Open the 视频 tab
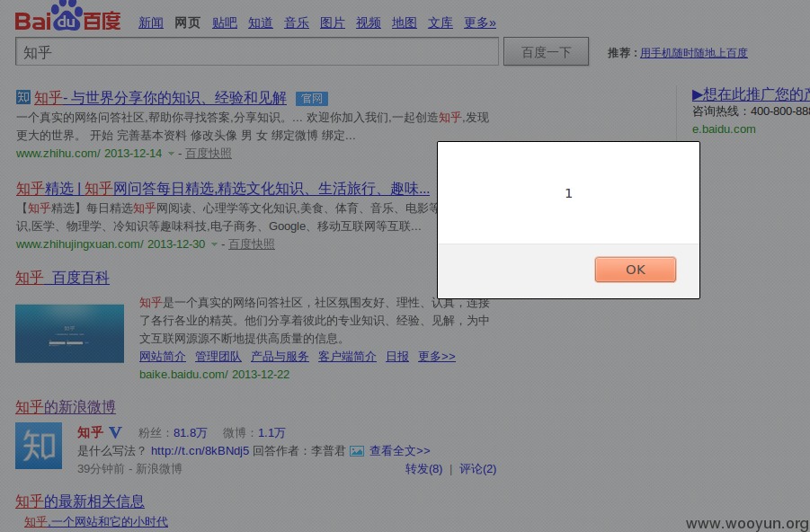The height and width of the screenshot is (532, 810). coord(369,22)
